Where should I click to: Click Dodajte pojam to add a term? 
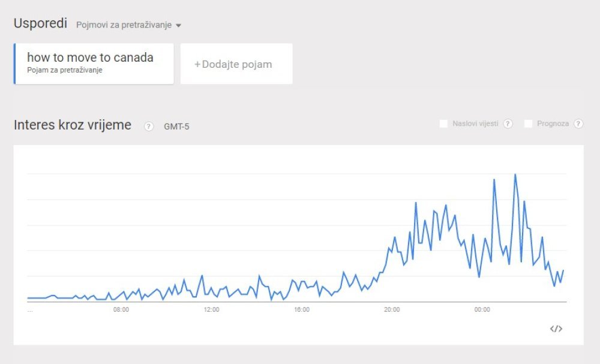click(x=236, y=64)
